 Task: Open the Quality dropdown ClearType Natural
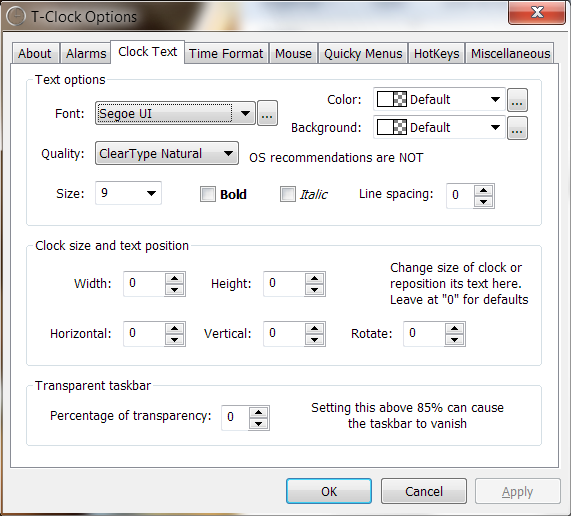tap(167, 153)
